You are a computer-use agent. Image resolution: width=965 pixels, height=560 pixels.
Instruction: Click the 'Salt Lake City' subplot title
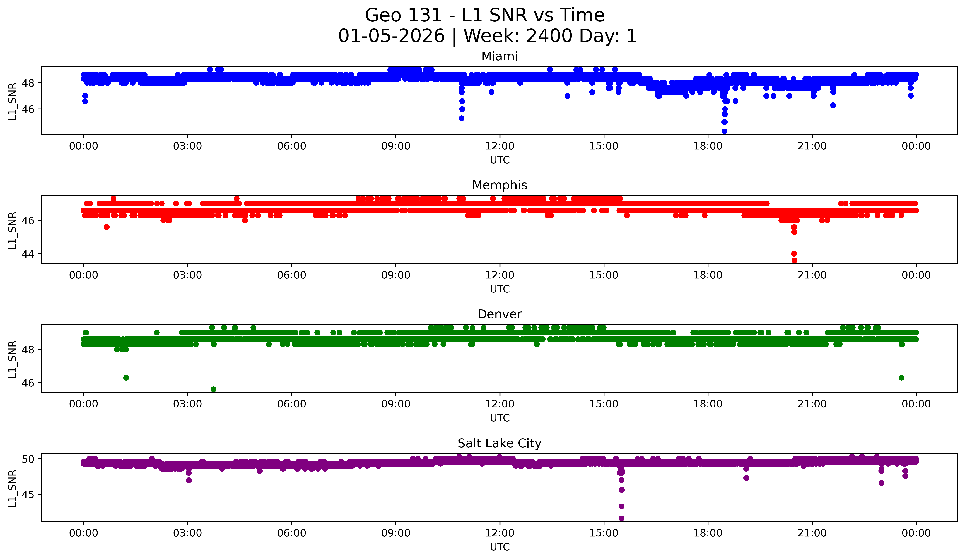coord(499,443)
